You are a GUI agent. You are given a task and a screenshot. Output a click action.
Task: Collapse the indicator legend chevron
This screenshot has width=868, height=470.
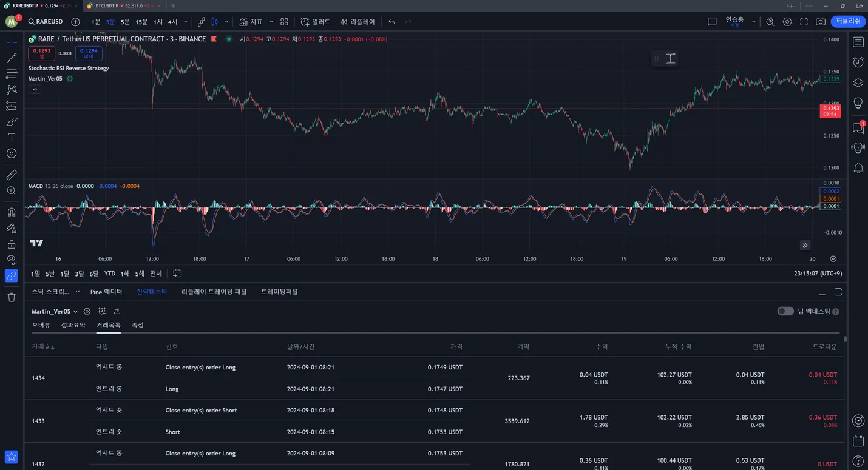[35, 89]
